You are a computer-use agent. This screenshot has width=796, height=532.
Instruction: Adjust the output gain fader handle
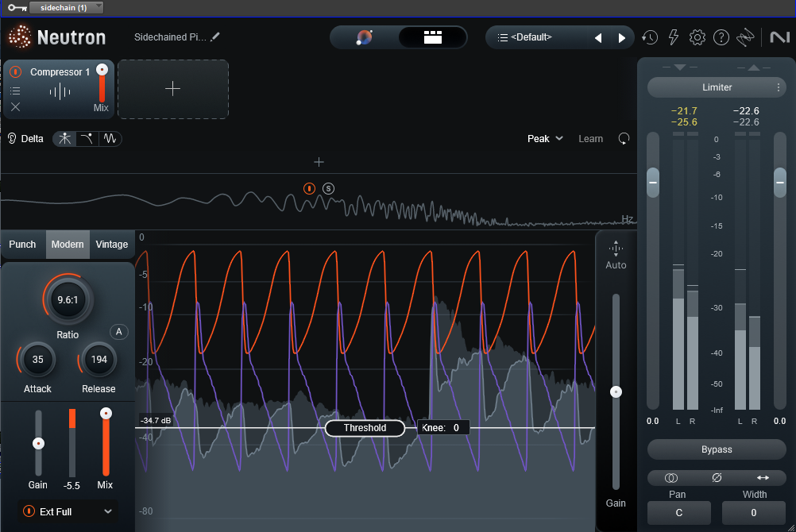tap(780, 183)
